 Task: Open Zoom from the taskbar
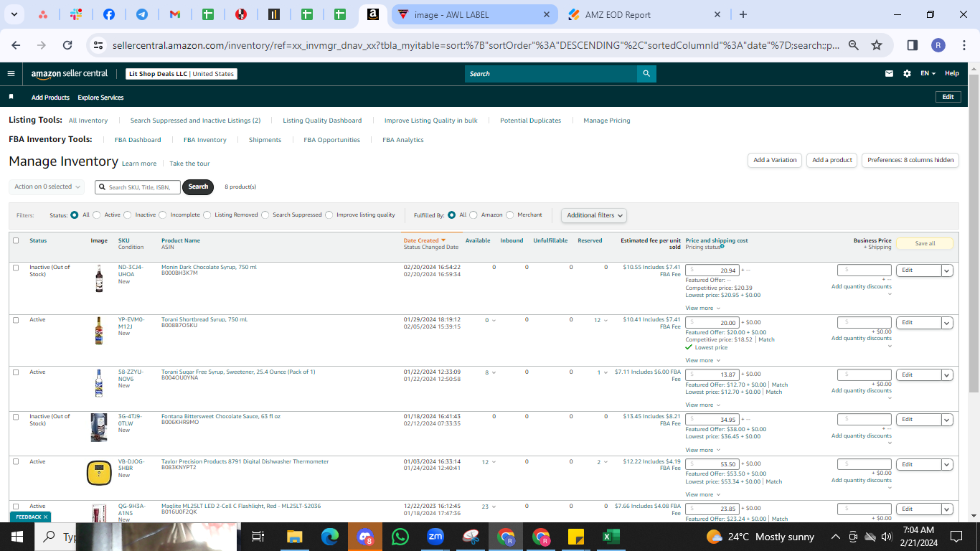click(x=435, y=537)
